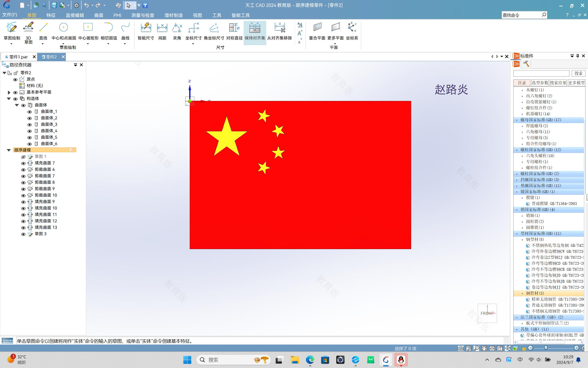
Task: Click the 从对齐集移除 tool
Action: coord(280,31)
